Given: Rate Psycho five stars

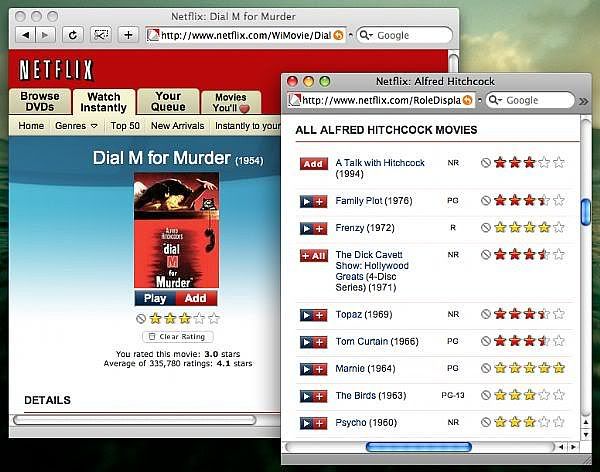Looking at the screenshot, I should pos(559,422).
